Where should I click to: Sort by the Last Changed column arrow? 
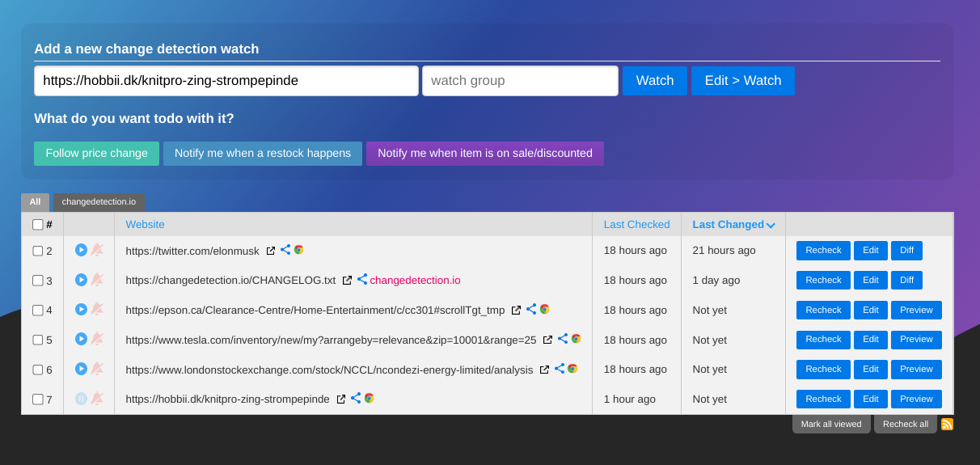click(771, 226)
